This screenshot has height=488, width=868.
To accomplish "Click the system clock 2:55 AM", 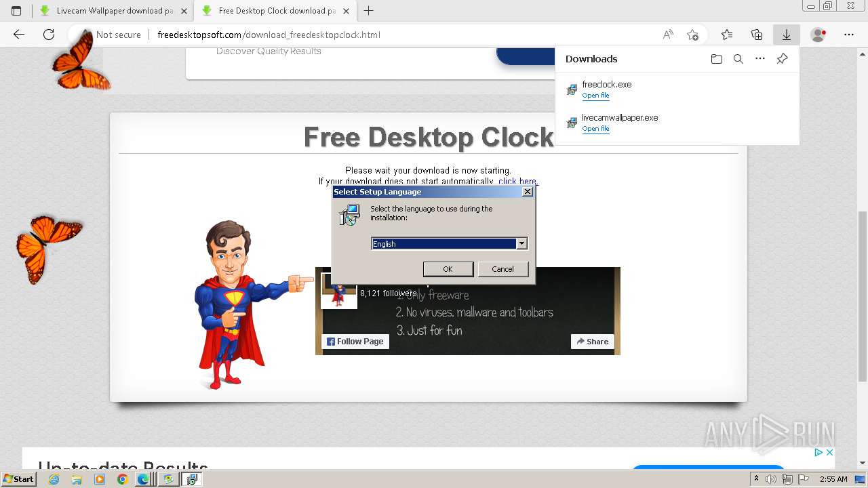I will click(x=833, y=479).
